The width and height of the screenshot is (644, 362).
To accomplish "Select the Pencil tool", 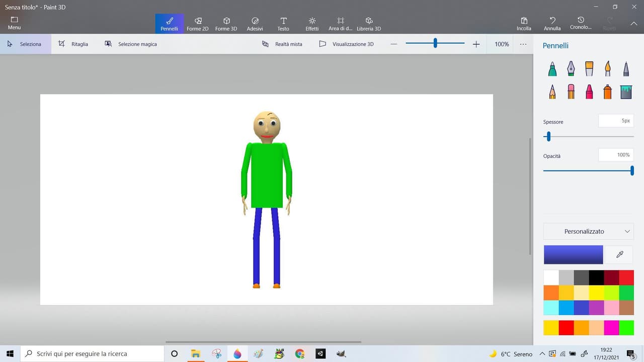I will click(x=552, y=92).
